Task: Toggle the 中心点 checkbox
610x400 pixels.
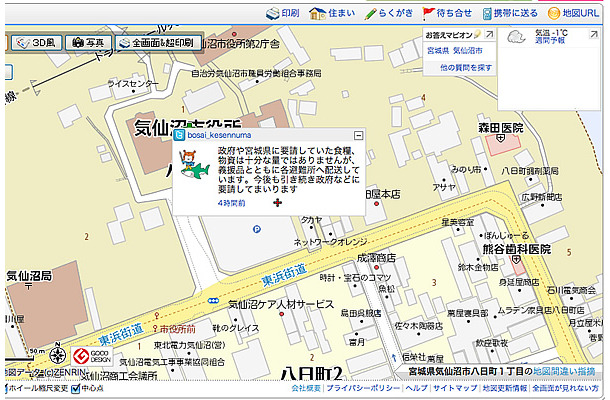Action: (76, 388)
